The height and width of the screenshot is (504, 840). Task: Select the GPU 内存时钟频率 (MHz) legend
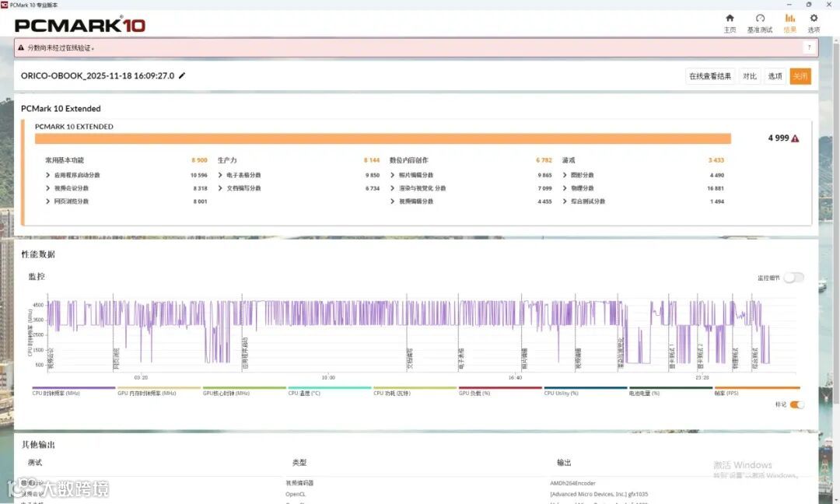[x=159, y=391]
